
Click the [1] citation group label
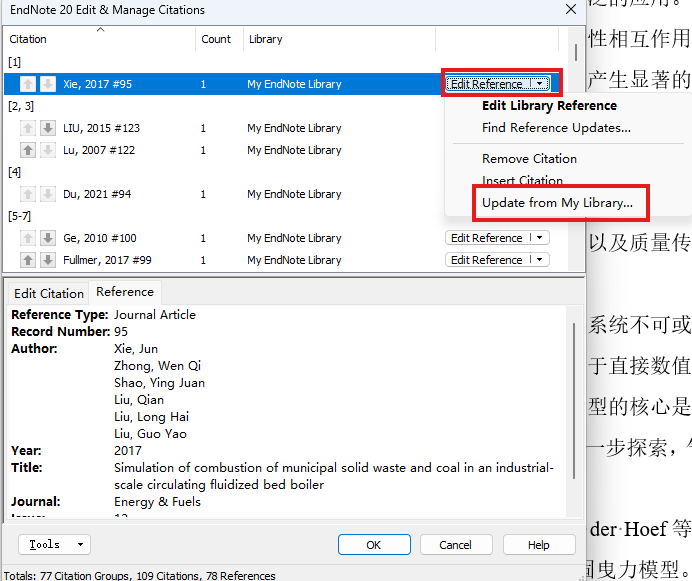coord(14,62)
